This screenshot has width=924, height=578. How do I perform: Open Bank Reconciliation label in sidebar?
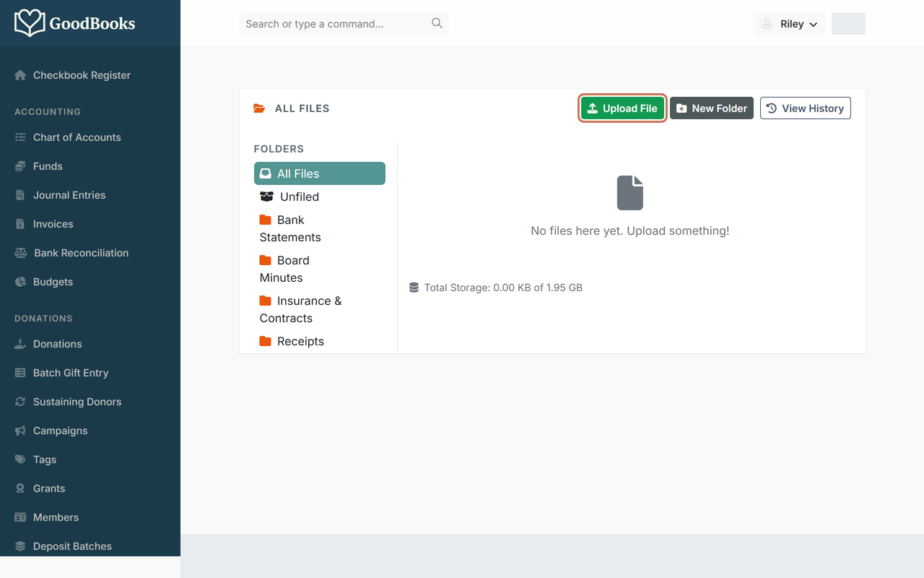82,253
